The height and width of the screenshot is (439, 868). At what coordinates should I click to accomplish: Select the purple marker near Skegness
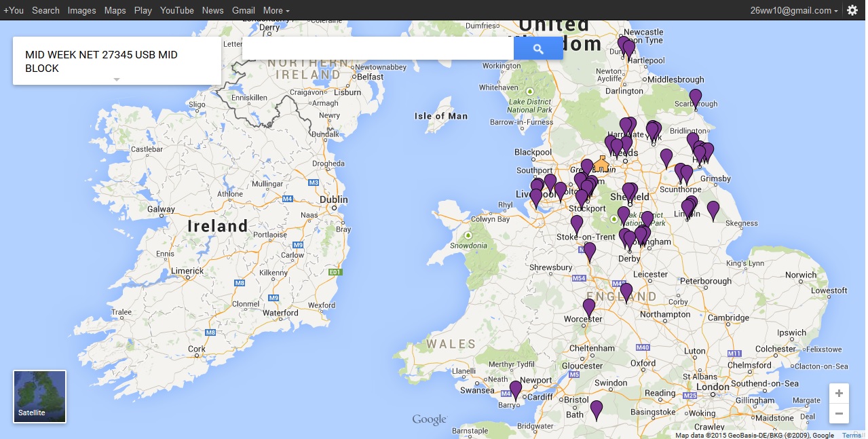pyautogui.click(x=713, y=211)
